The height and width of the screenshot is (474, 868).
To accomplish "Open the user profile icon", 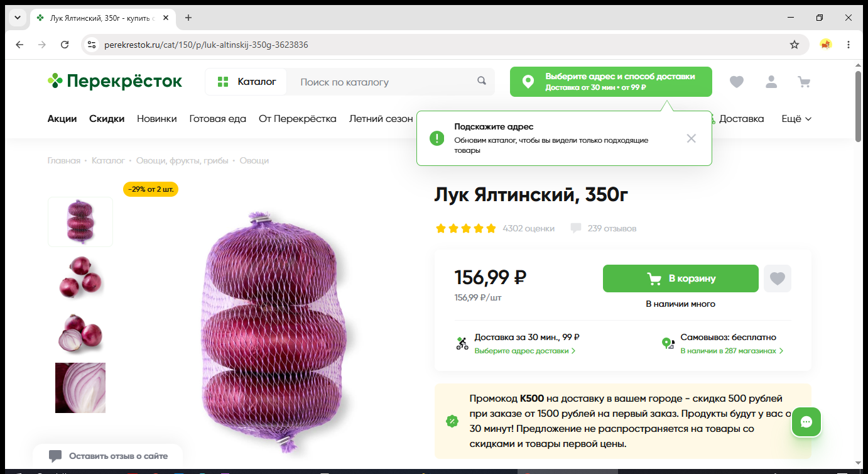I will point(771,82).
